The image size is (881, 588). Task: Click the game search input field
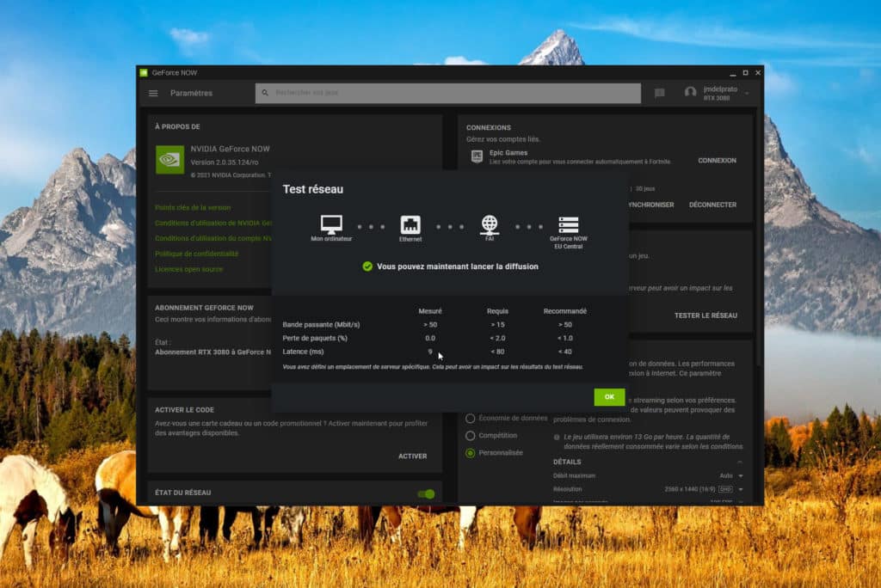(x=447, y=93)
